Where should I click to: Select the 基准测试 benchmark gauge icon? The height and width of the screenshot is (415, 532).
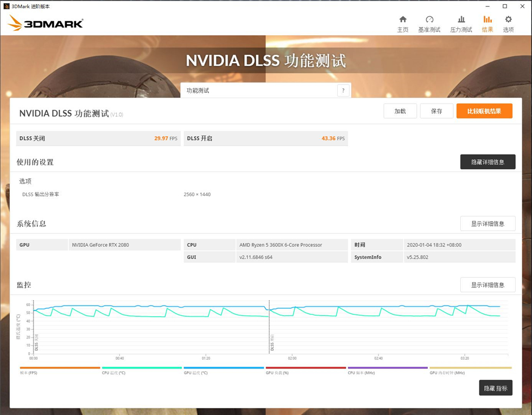(429, 22)
